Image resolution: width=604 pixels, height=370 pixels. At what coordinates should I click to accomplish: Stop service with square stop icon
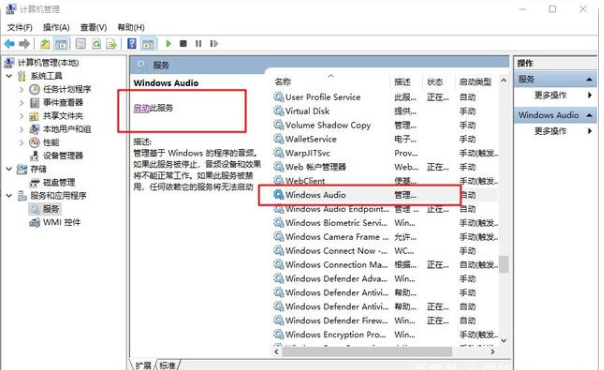coord(183,44)
